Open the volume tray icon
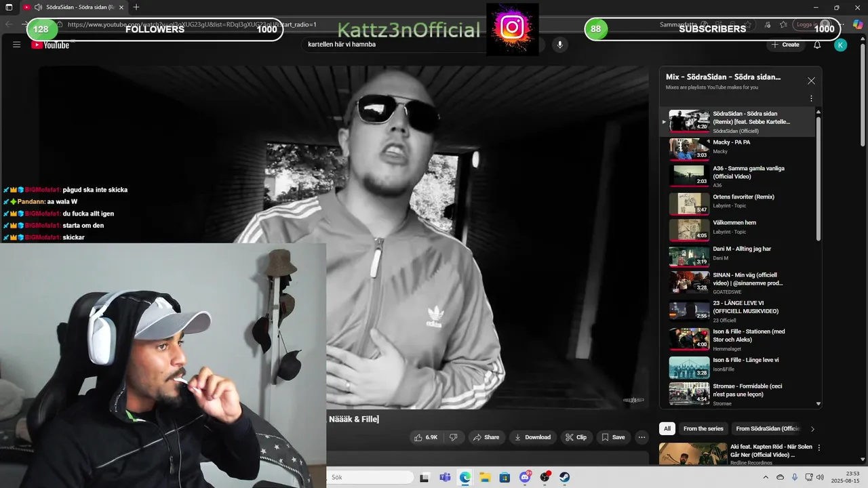 coord(820,477)
